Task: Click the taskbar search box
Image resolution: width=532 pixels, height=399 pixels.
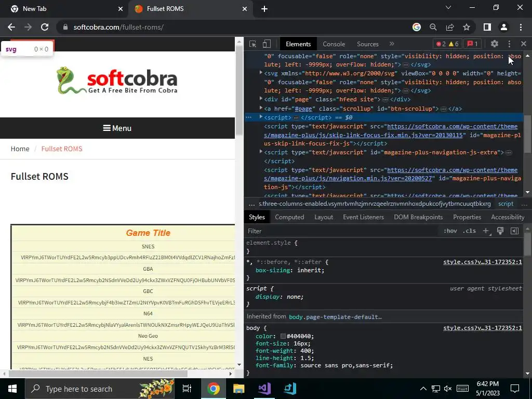Action: coord(100,389)
